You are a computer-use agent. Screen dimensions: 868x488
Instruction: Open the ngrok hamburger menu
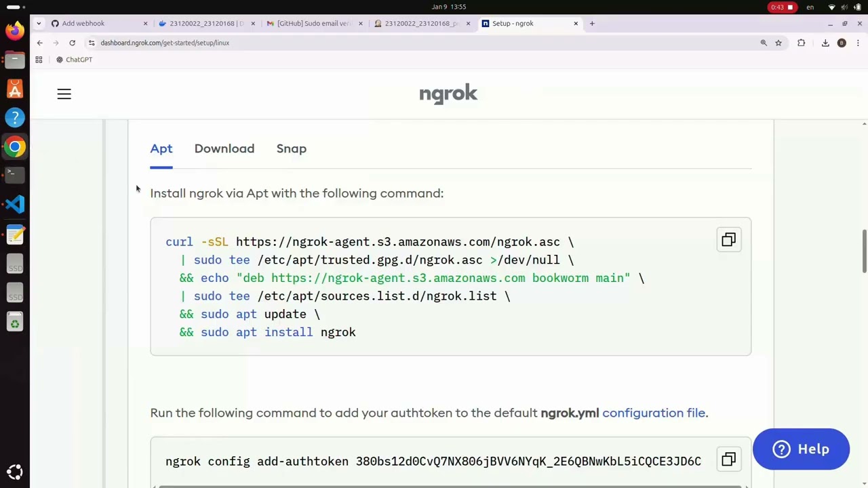[x=64, y=94]
